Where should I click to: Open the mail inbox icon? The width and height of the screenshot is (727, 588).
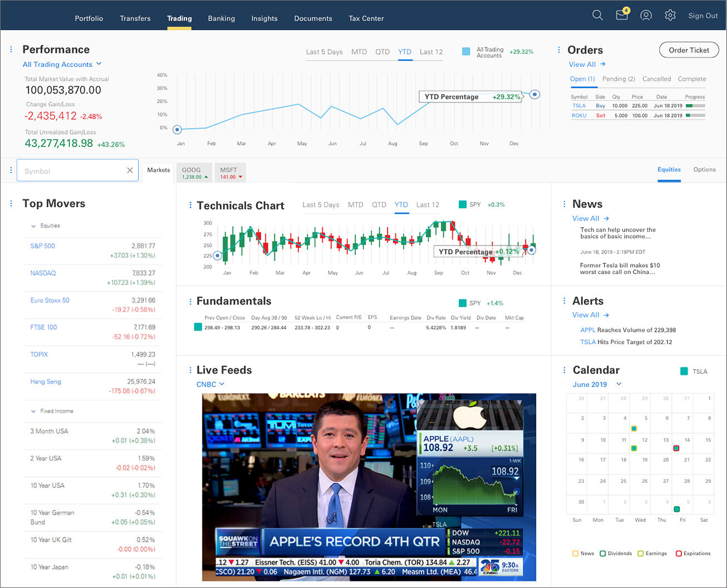coord(622,15)
